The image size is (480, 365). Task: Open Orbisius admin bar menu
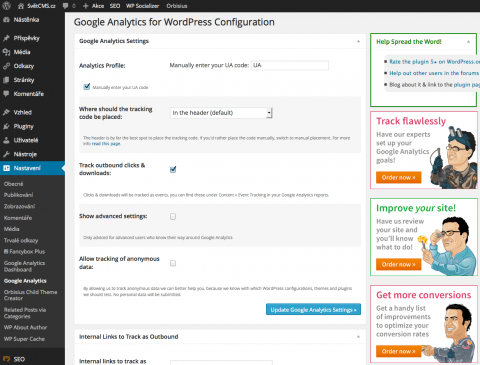click(x=177, y=6)
